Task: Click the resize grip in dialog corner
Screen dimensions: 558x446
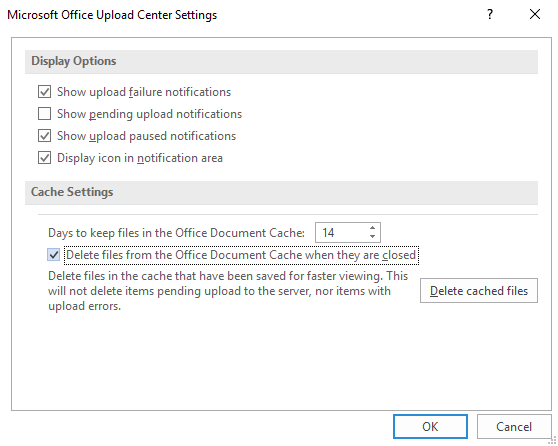Action: click(x=553, y=441)
